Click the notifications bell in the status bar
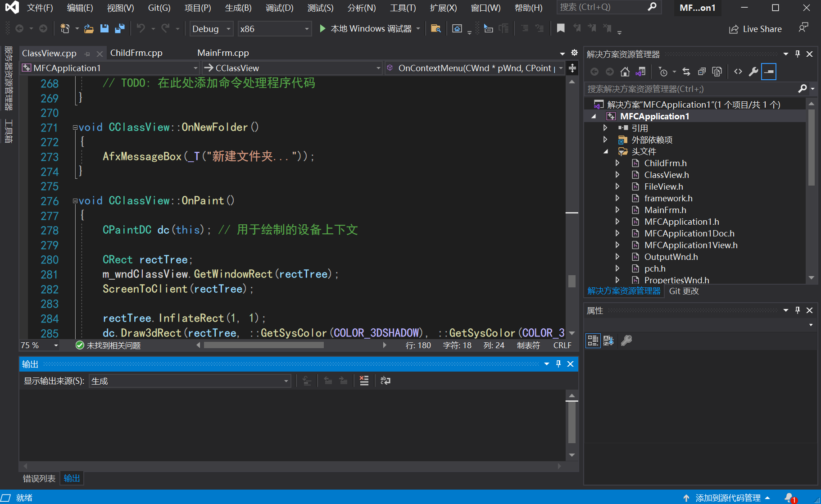 coord(789,498)
